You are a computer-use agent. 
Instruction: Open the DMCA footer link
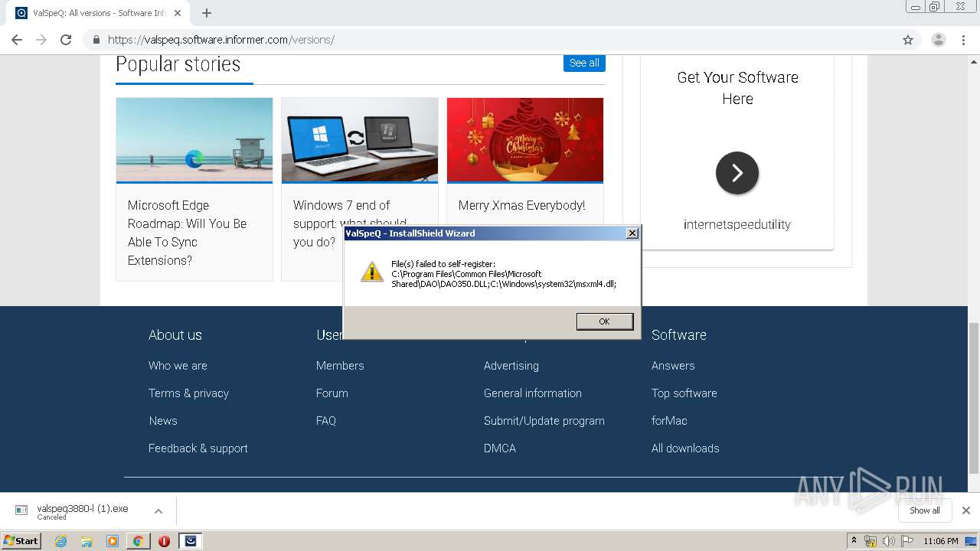point(500,448)
